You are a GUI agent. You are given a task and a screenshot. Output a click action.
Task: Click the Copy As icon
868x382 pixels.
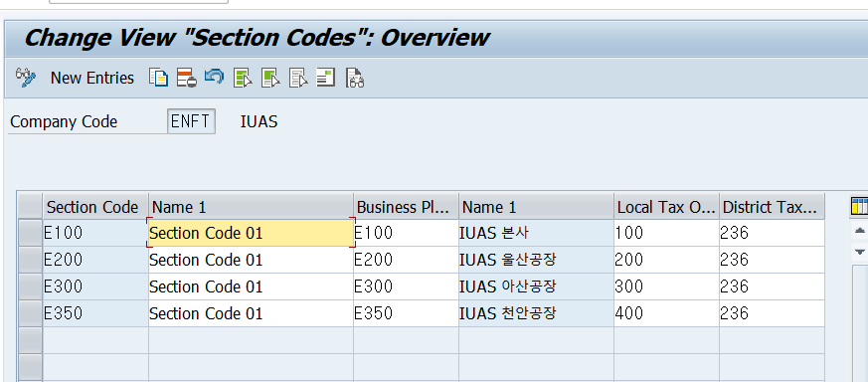click(x=158, y=78)
